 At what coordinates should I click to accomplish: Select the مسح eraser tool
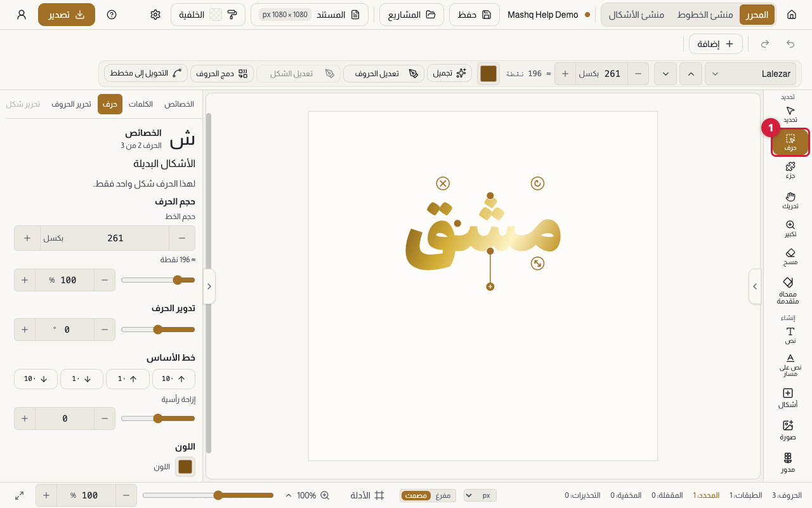pyautogui.click(x=790, y=257)
